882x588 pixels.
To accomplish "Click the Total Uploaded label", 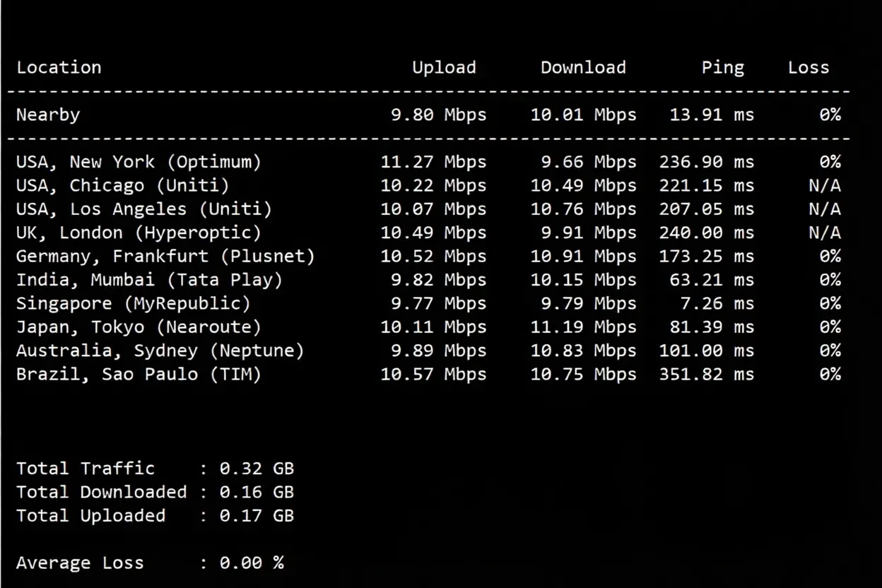I will click(91, 516).
